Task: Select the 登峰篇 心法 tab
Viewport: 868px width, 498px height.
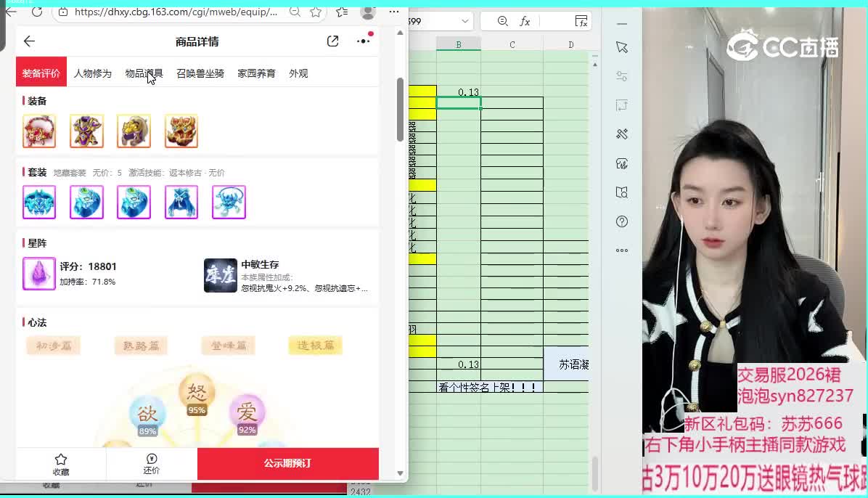Action: pos(228,346)
